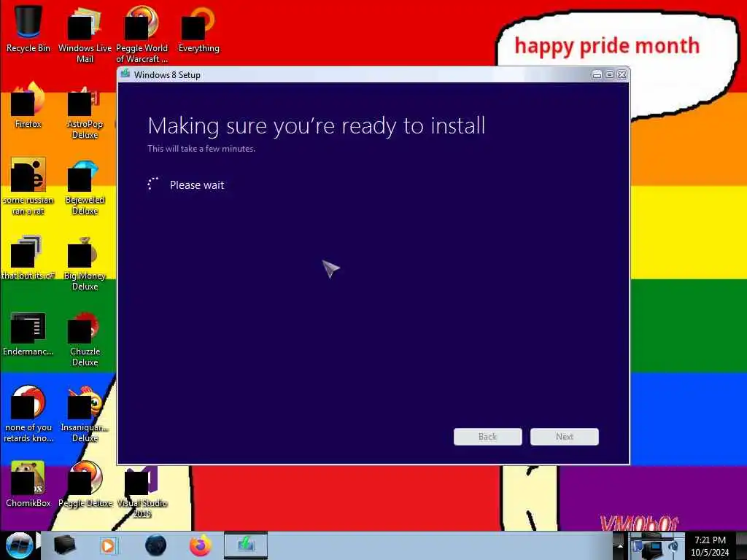Open the taskbar clock showing 7:21 PM
Screen dimensions: 747x560
tap(710, 545)
